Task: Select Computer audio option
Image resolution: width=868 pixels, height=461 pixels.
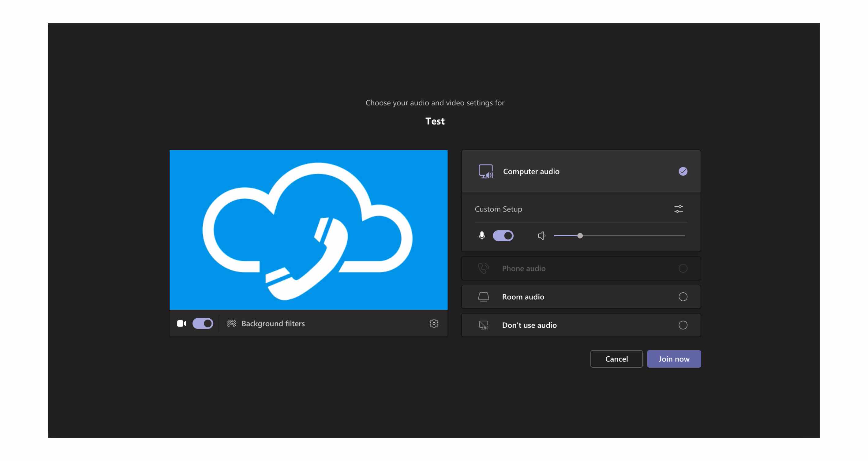Action: [x=581, y=171]
